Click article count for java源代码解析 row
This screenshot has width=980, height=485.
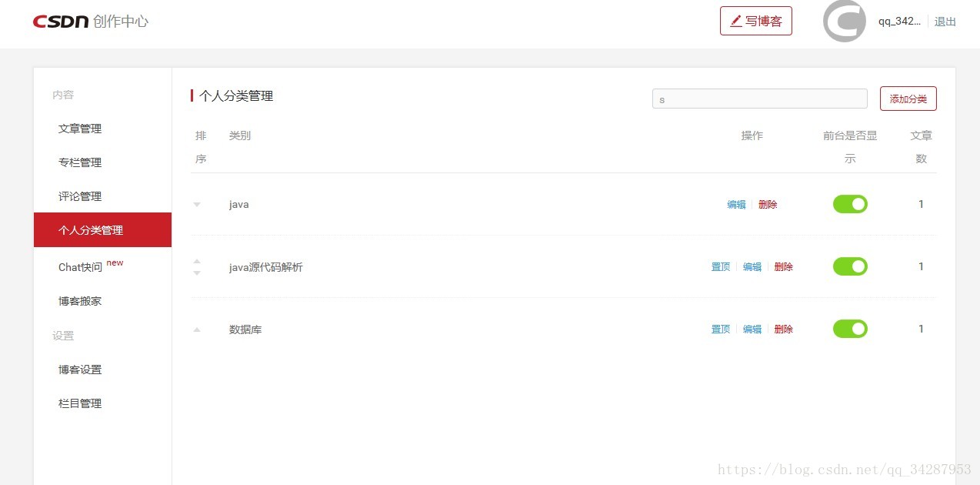(922, 266)
